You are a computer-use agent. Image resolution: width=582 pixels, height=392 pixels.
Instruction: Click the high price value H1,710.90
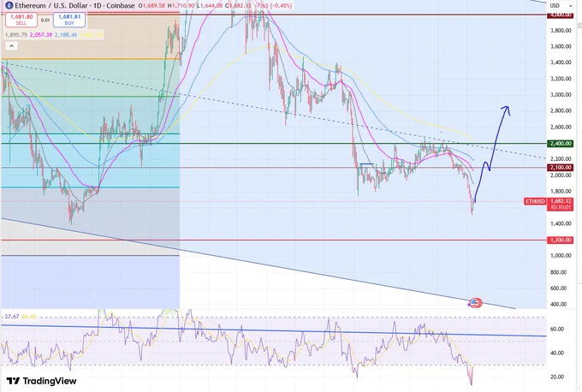[x=181, y=6]
